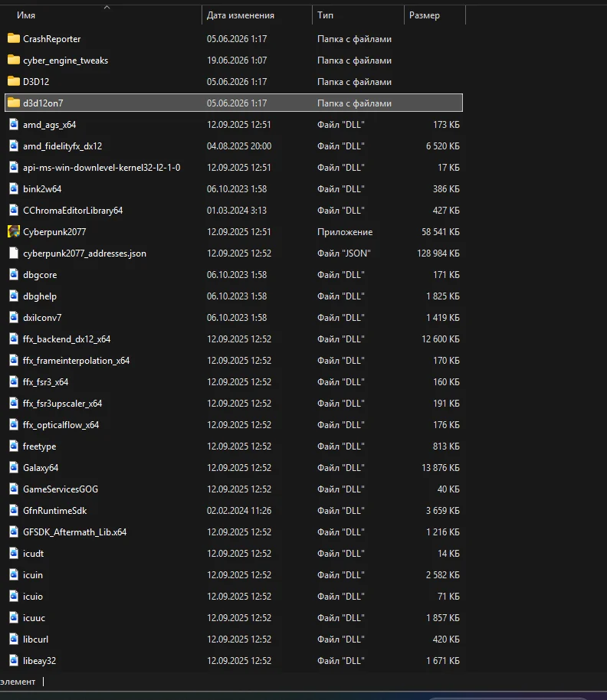
Task: Click the 04.08.2025 20:00 date cell
Action: click(239, 146)
